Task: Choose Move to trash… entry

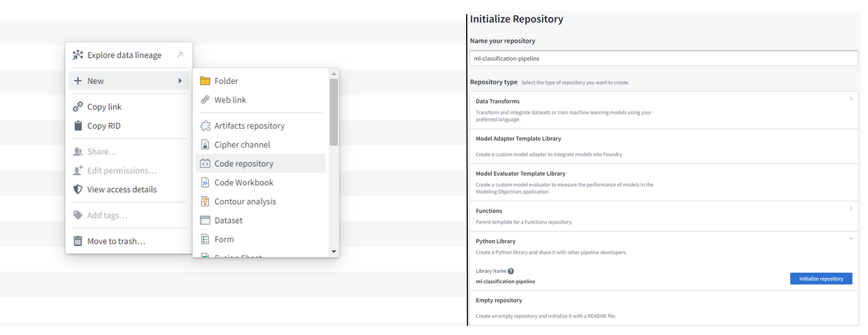Action: click(129, 241)
